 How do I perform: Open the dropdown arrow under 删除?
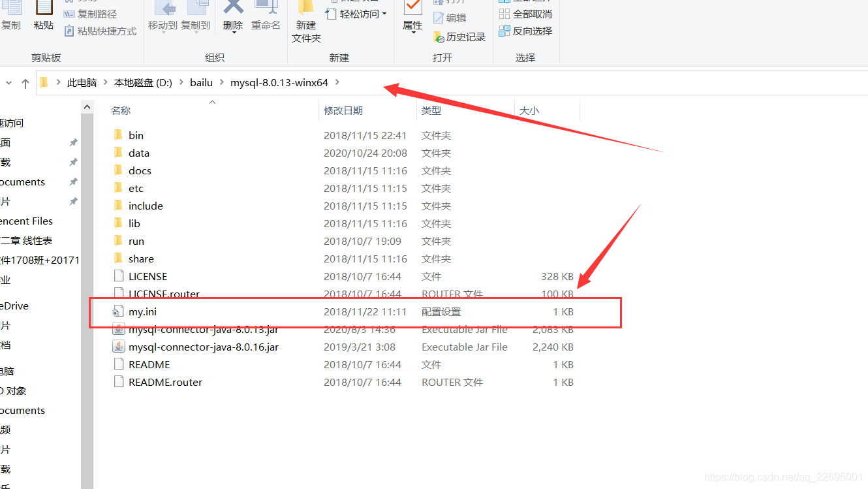coord(233,32)
